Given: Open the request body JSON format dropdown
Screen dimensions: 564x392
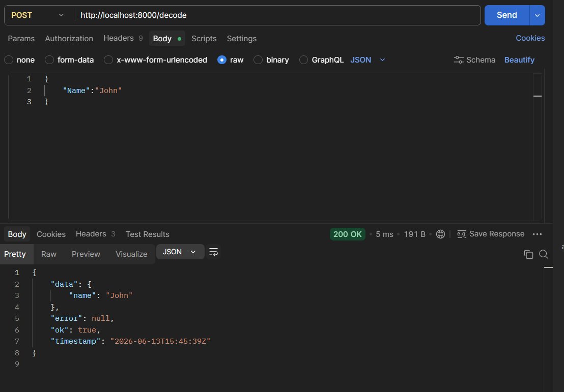Looking at the screenshot, I should [368, 60].
